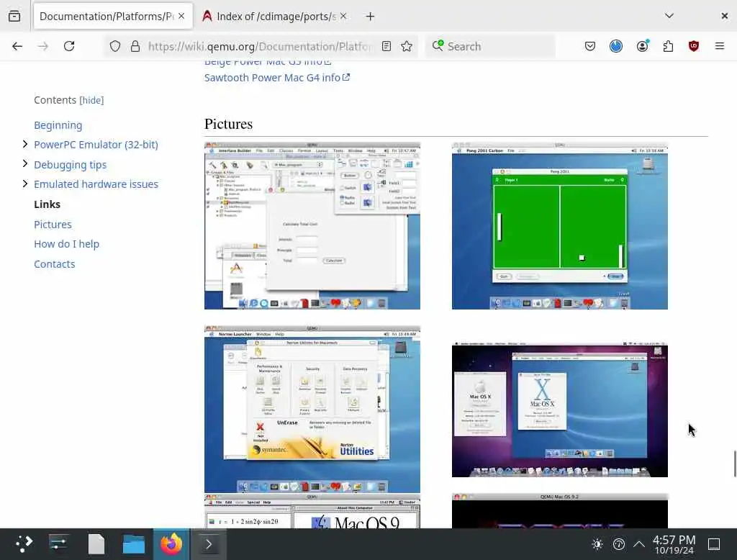Open uBlock Origin extension
The height and width of the screenshot is (560, 737).
694,46
